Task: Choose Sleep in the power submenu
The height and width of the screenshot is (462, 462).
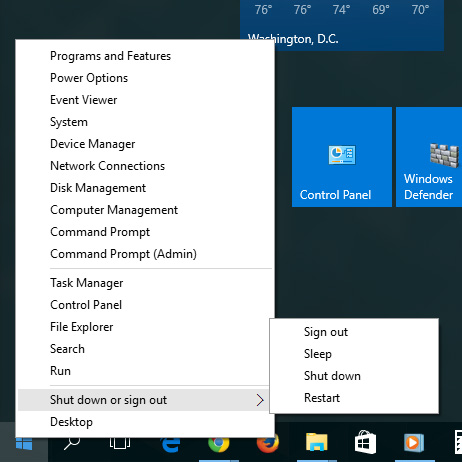Action: click(x=318, y=354)
